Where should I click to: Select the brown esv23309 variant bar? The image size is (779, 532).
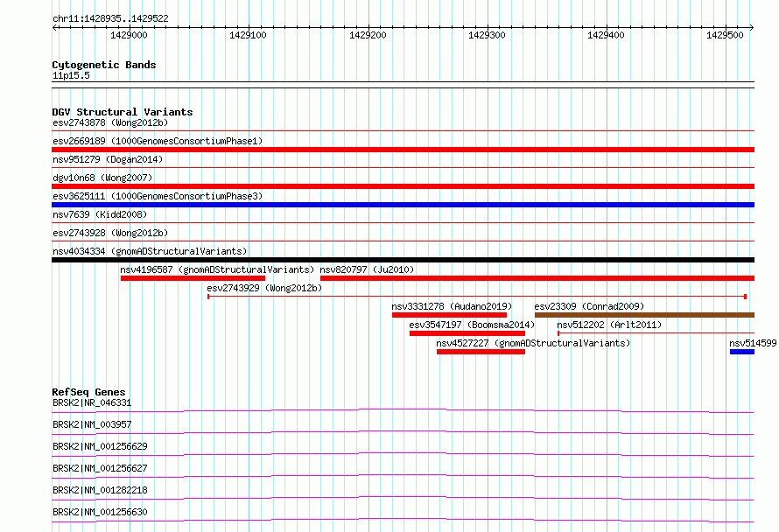click(x=644, y=315)
